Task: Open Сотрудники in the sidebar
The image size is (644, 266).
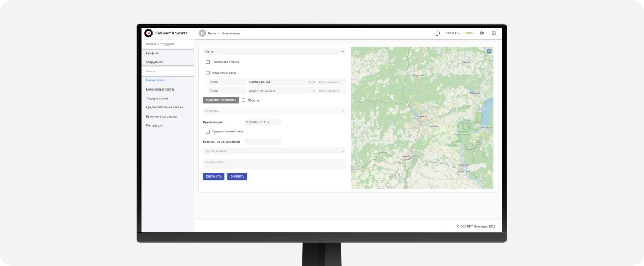Action: point(154,62)
